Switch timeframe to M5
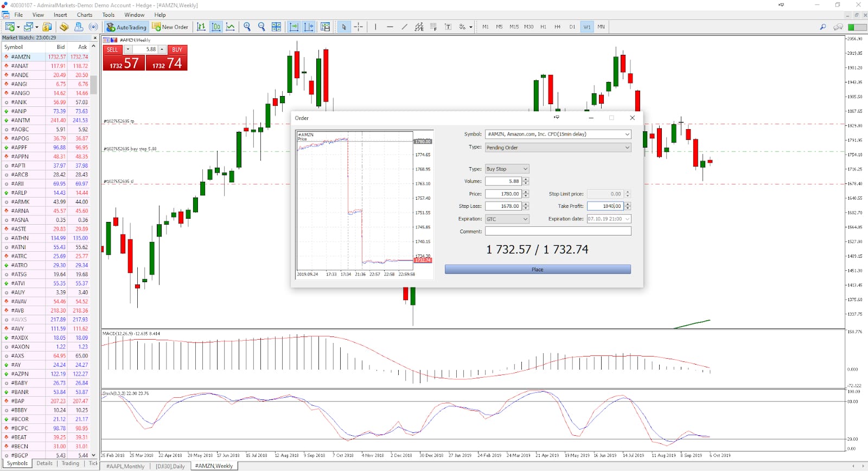The height and width of the screenshot is (471, 868). [x=499, y=27]
